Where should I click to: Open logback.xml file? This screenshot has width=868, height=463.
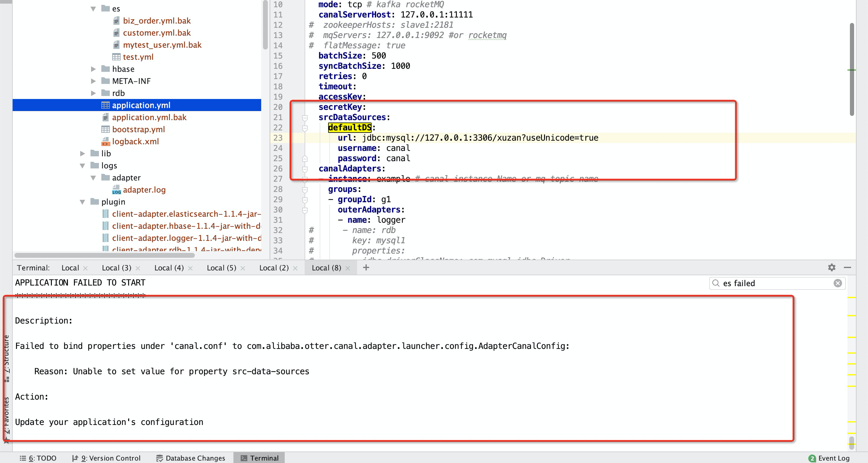coord(135,142)
